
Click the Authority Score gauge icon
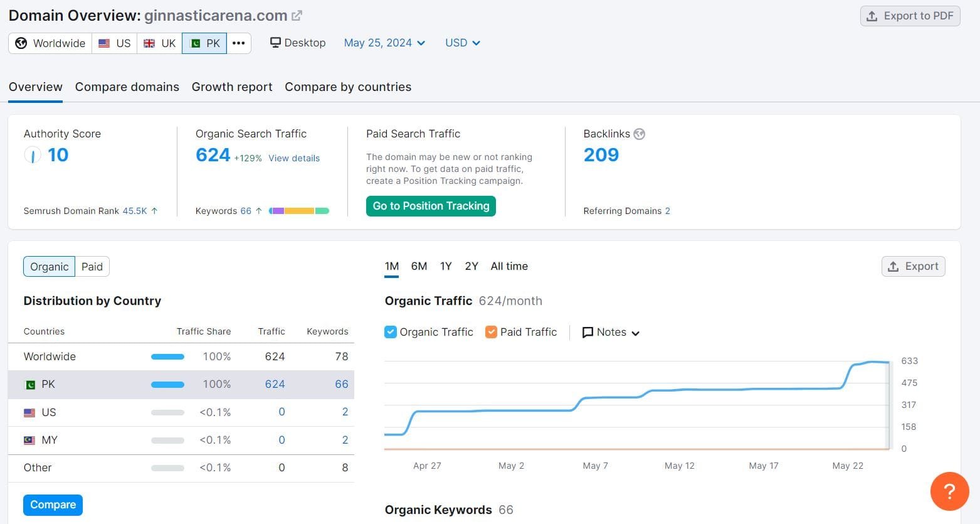(x=33, y=155)
